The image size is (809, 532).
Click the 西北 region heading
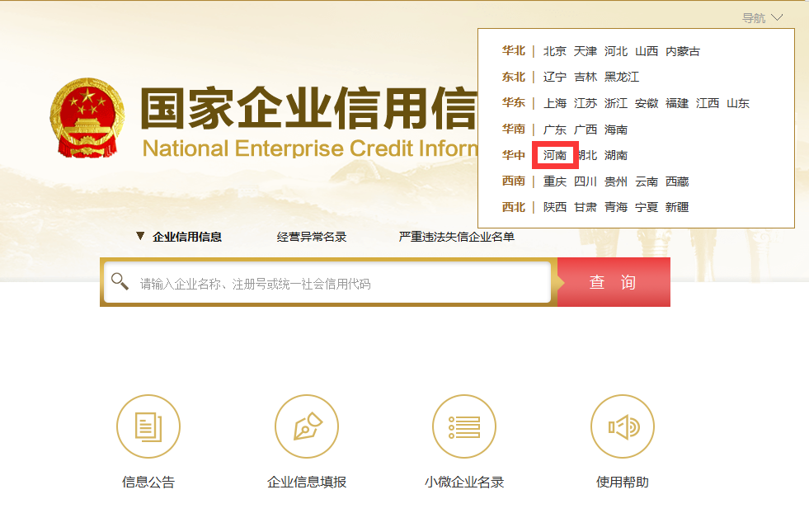point(514,207)
